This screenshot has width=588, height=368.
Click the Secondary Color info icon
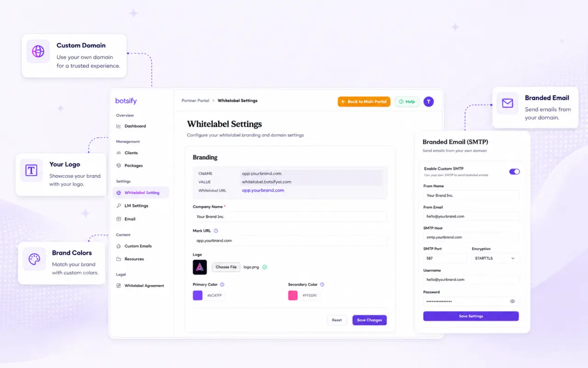tap(322, 285)
